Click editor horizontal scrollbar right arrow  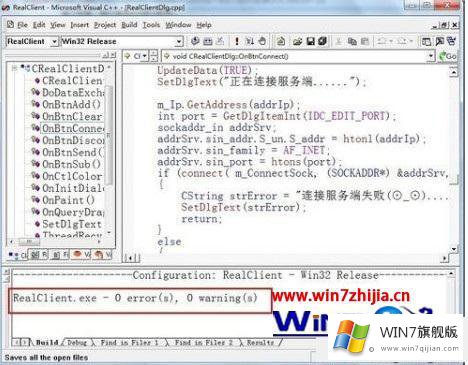445,258
